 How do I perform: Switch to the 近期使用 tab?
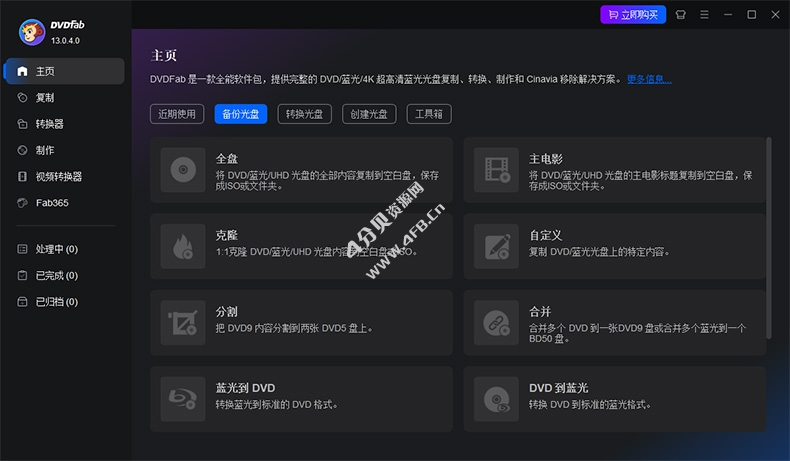tap(178, 114)
